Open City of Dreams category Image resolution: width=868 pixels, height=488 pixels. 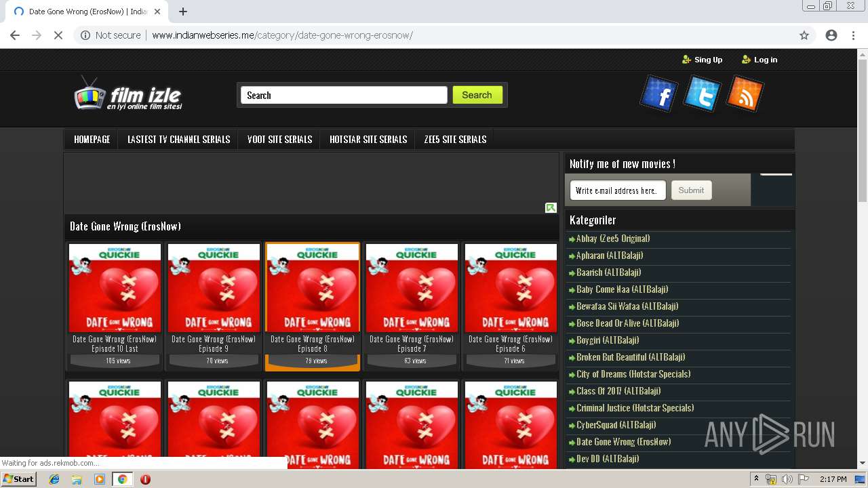point(633,374)
